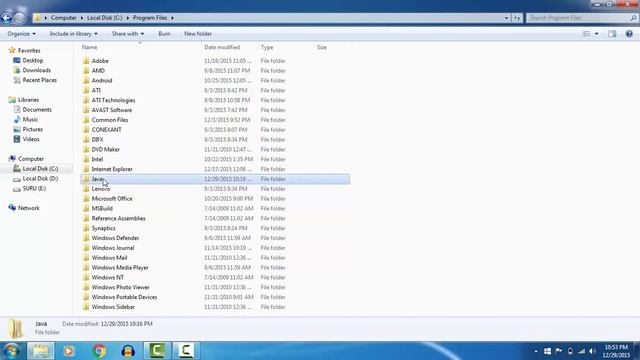Select the ATI Technologies folder name

click(113, 100)
